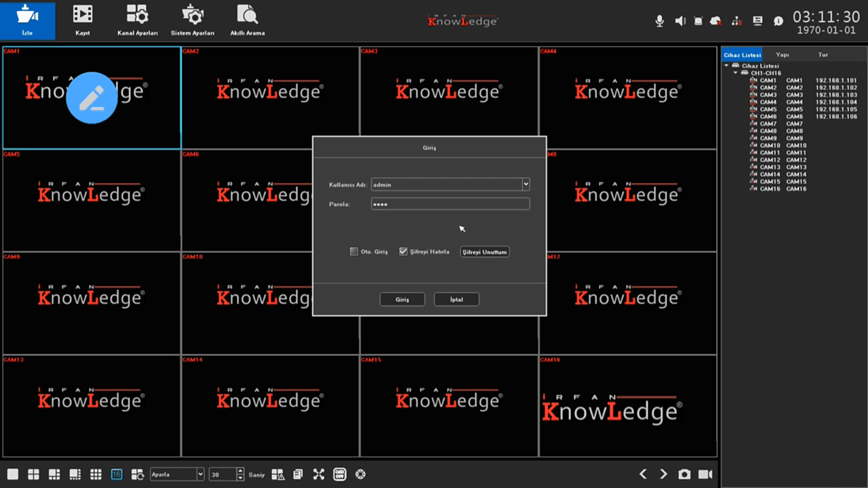
Task: Click the microphone icon in top bar
Action: click(x=659, y=21)
